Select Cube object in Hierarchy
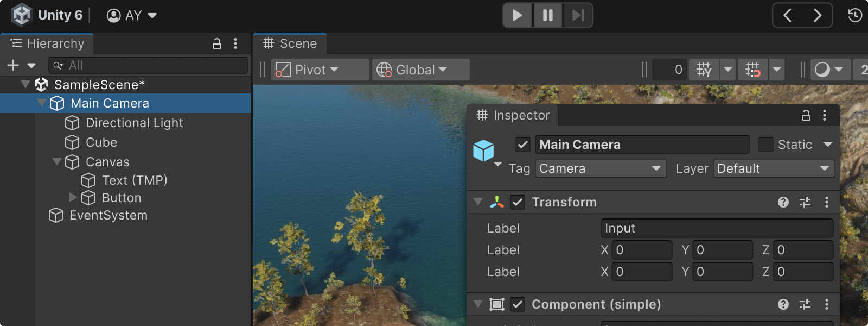868x326 pixels. (x=101, y=142)
